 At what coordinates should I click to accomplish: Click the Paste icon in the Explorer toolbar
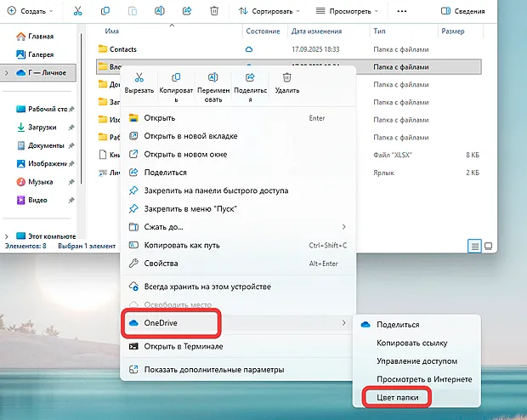[133, 11]
